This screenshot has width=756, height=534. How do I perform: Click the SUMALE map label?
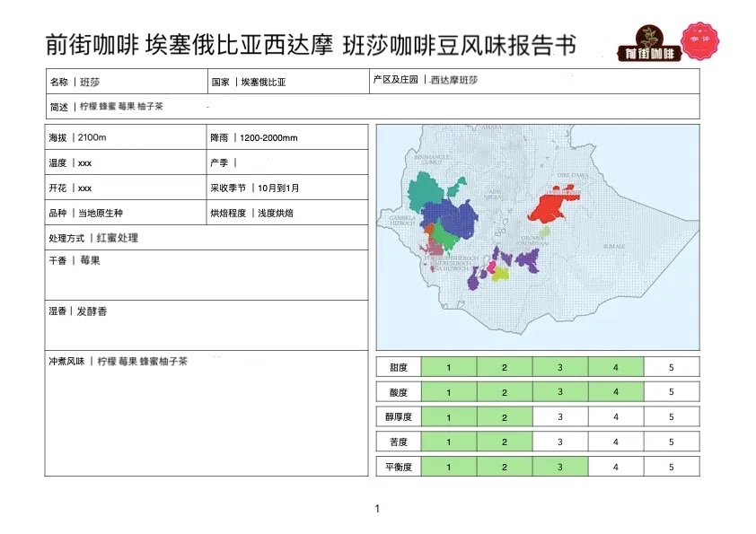[x=614, y=246]
